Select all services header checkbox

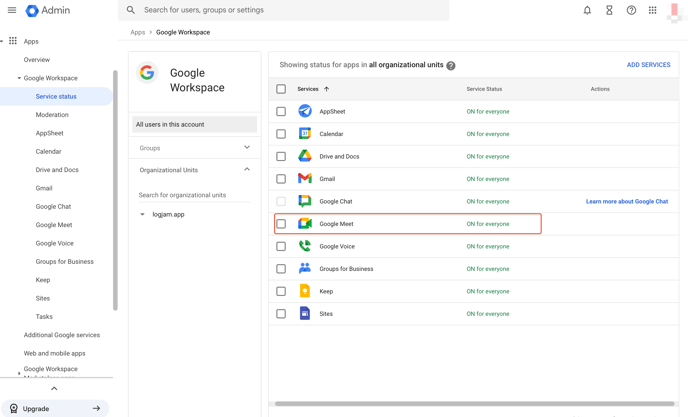pos(281,89)
